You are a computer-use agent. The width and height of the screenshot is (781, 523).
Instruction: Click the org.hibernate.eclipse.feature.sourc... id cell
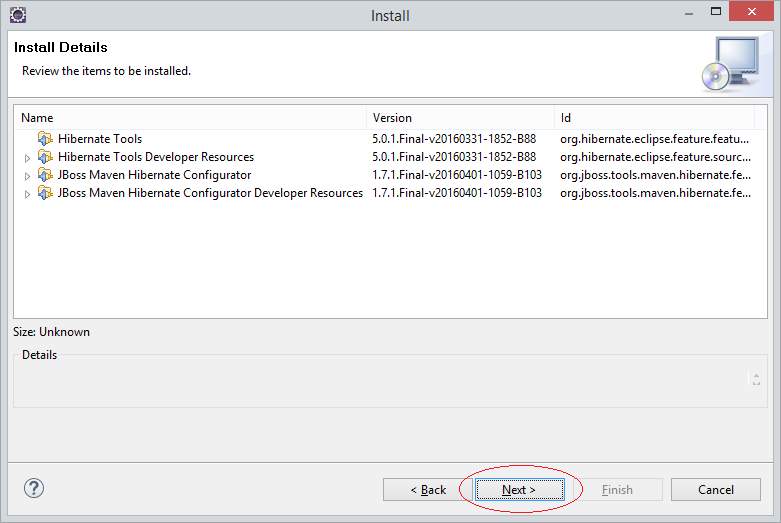point(655,157)
